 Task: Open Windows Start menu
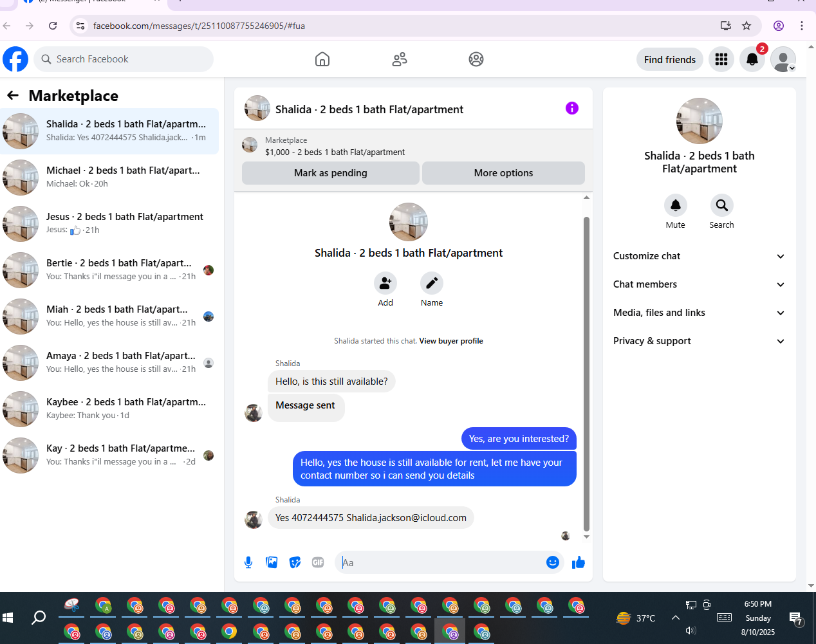click(x=8, y=618)
